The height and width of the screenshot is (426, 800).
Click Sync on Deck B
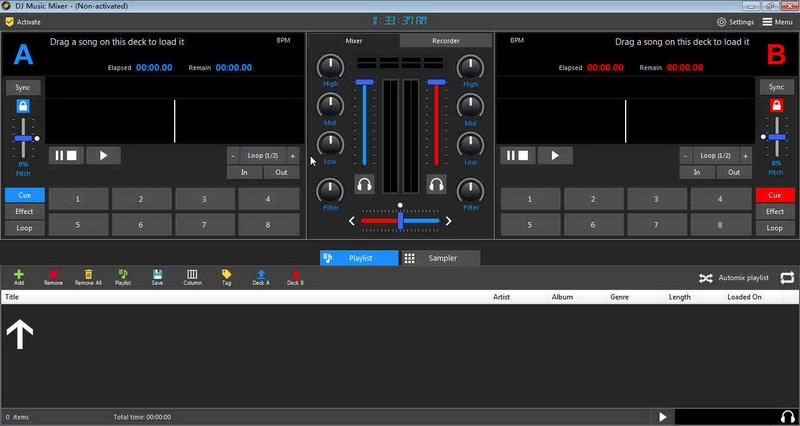coord(777,87)
